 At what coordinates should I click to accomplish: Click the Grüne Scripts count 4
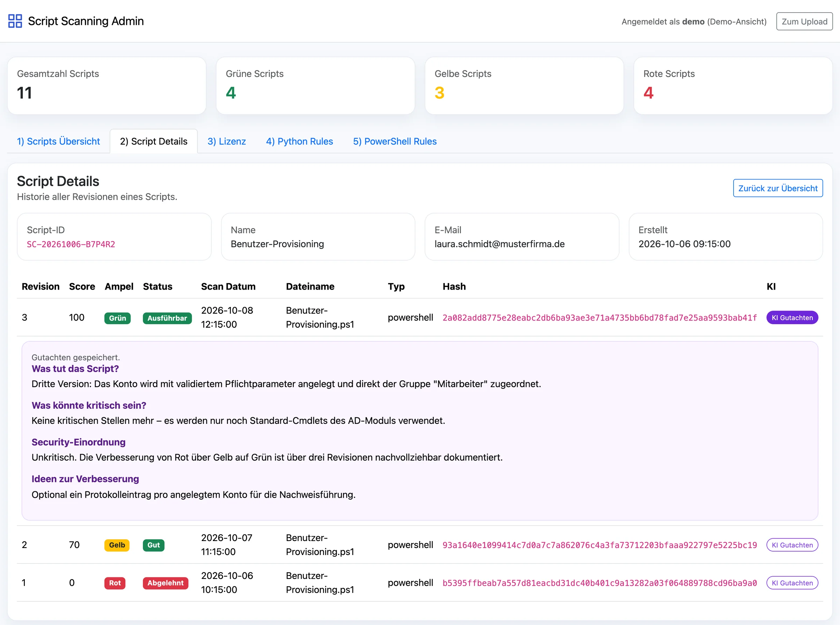pos(231,93)
